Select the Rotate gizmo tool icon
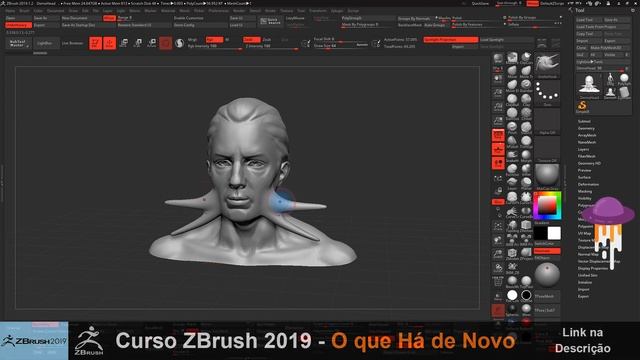 pyautogui.click(x=152, y=43)
